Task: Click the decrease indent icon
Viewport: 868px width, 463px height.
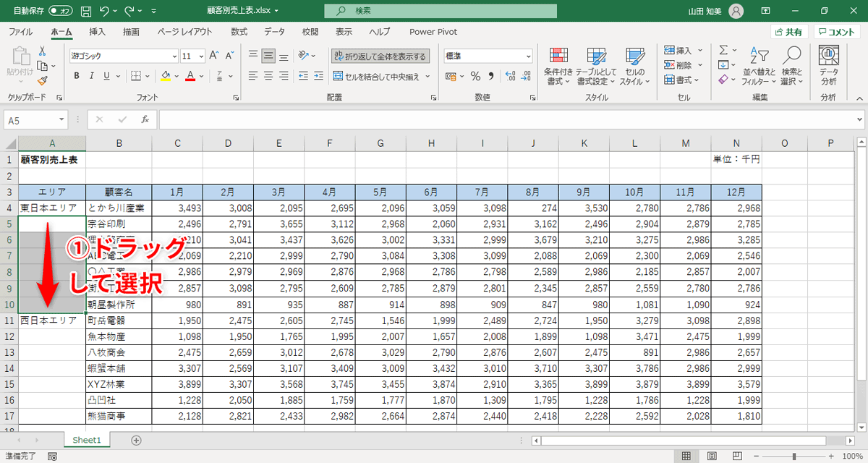Action: (304, 76)
